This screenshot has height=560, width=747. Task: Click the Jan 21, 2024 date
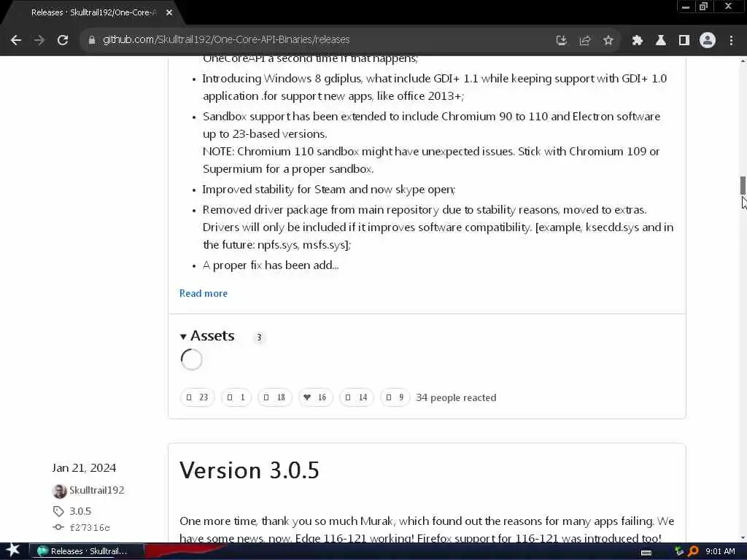click(84, 468)
